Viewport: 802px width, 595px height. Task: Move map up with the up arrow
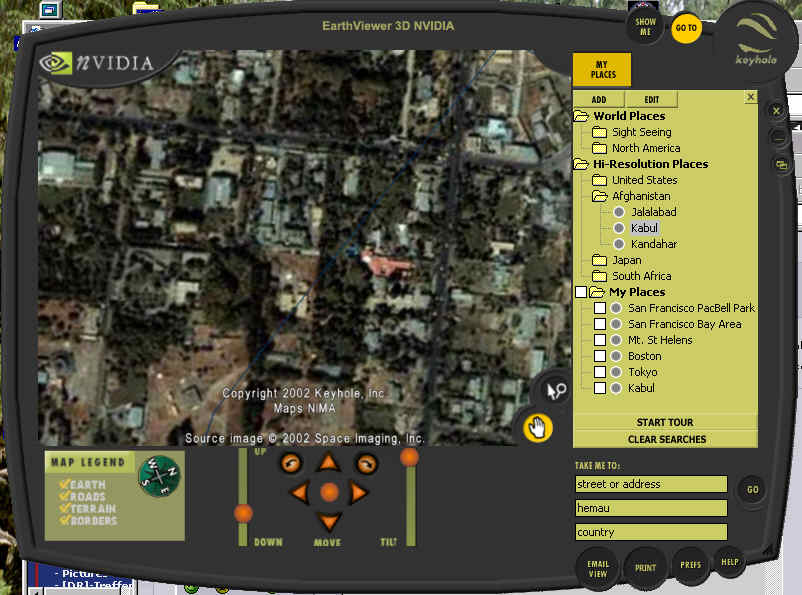tap(329, 462)
